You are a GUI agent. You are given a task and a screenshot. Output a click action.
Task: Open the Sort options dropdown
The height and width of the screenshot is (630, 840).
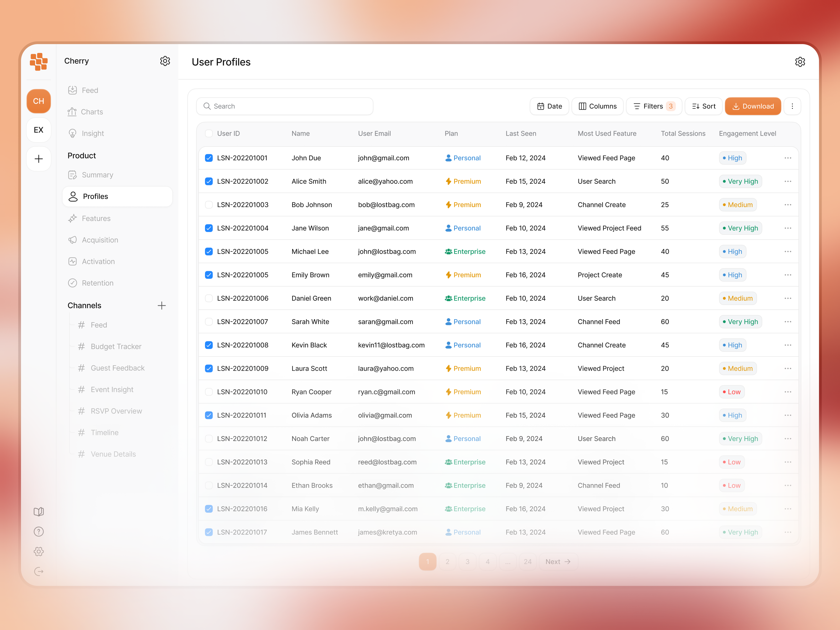[x=703, y=106]
